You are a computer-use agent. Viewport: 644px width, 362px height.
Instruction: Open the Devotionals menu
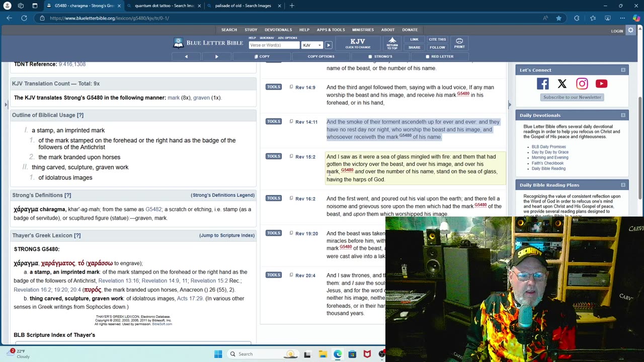click(278, 30)
